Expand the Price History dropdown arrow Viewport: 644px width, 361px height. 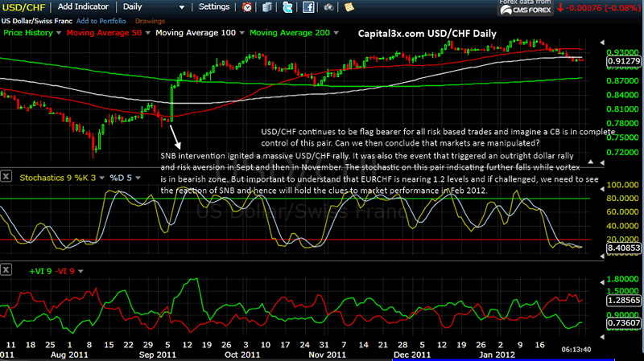point(58,33)
